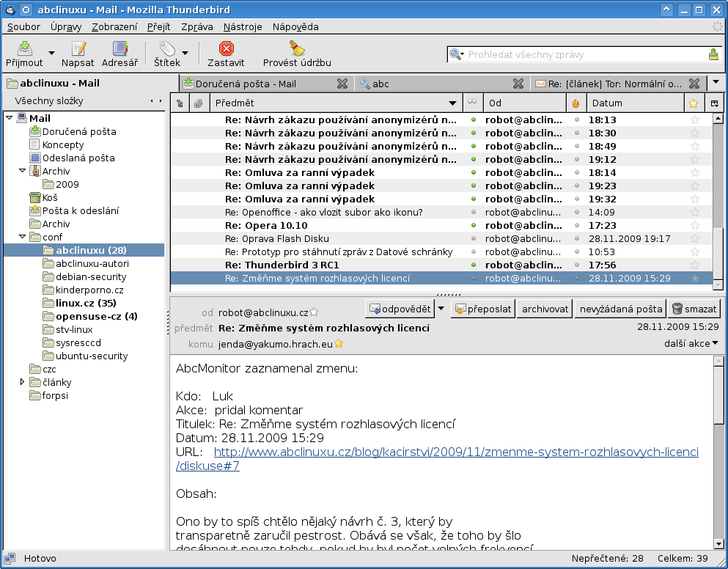
Task: Close the Doručená pošta - Mail tab
Action: (342, 84)
